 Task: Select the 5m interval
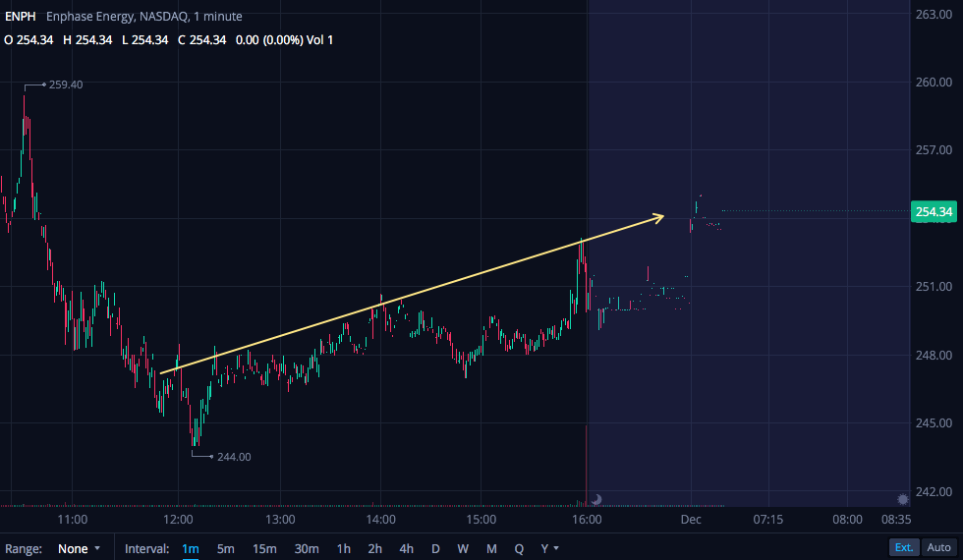[225, 548]
